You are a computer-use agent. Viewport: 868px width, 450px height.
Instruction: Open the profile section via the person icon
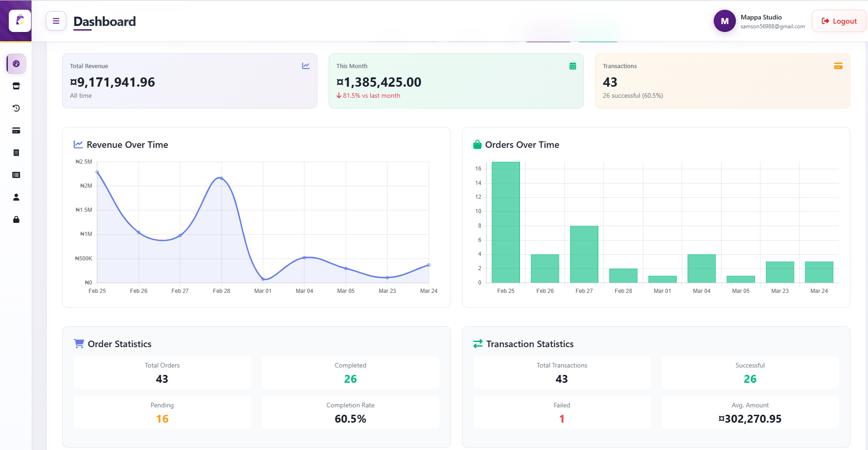click(16, 197)
